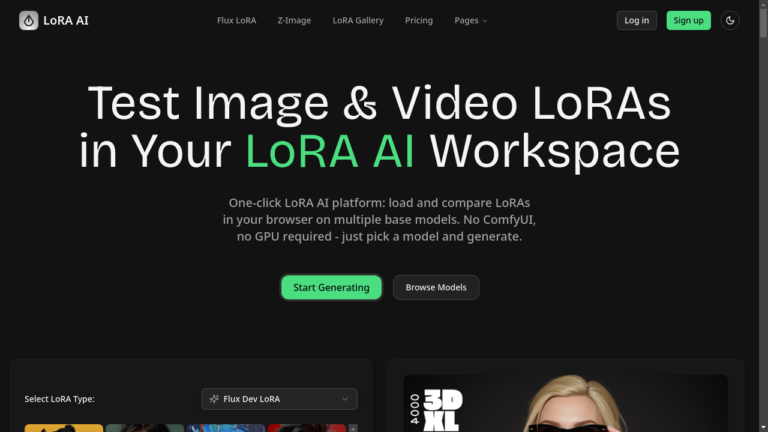Click the LoRA AI logo icon
768x432 pixels.
pyautogui.click(x=28, y=21)
